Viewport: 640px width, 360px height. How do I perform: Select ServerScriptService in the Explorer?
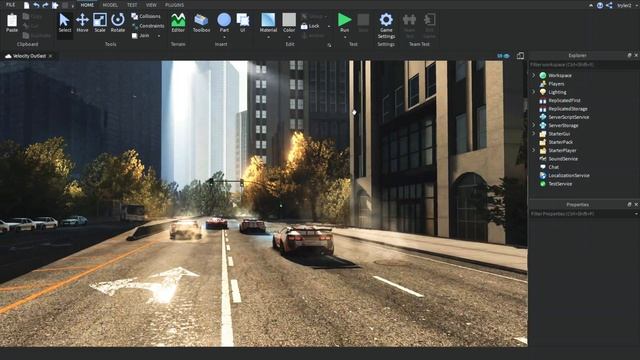tap(569, 117)
